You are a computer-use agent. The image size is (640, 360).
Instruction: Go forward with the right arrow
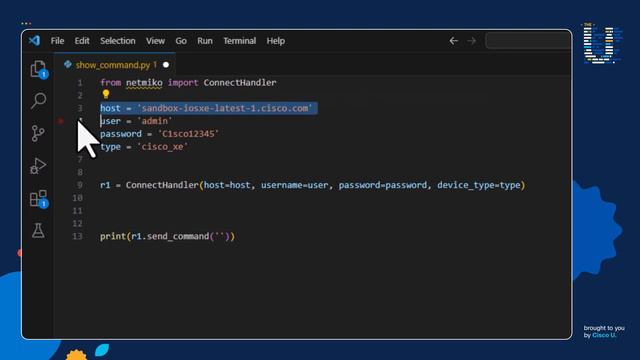coord(471,41)
